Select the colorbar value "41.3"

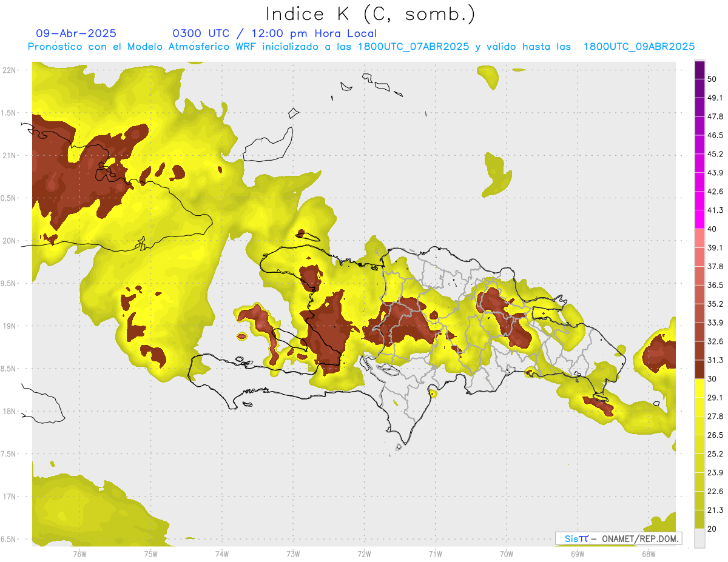(x=715, y=210)
